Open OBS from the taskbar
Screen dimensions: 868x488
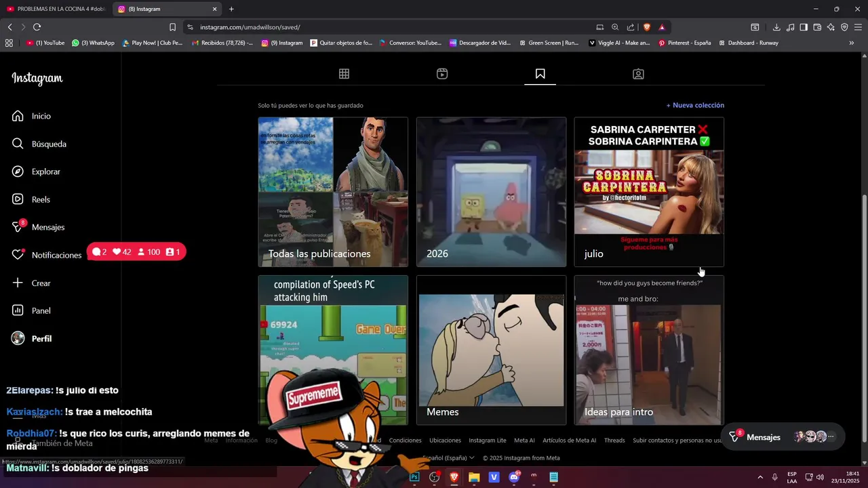[434, 477]
